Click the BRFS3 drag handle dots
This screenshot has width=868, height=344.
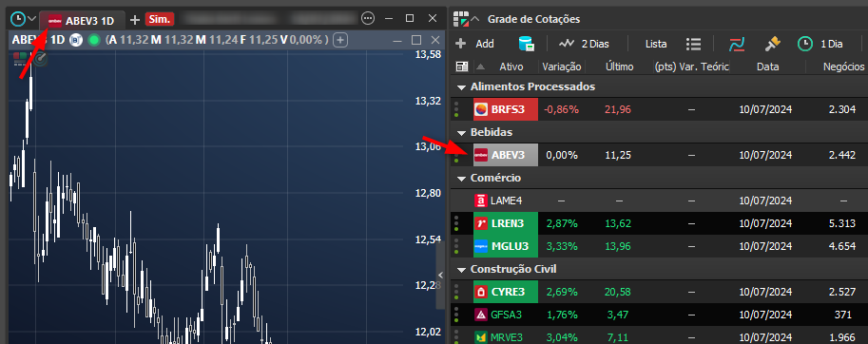pyautogui.click(x=456, y=109)
